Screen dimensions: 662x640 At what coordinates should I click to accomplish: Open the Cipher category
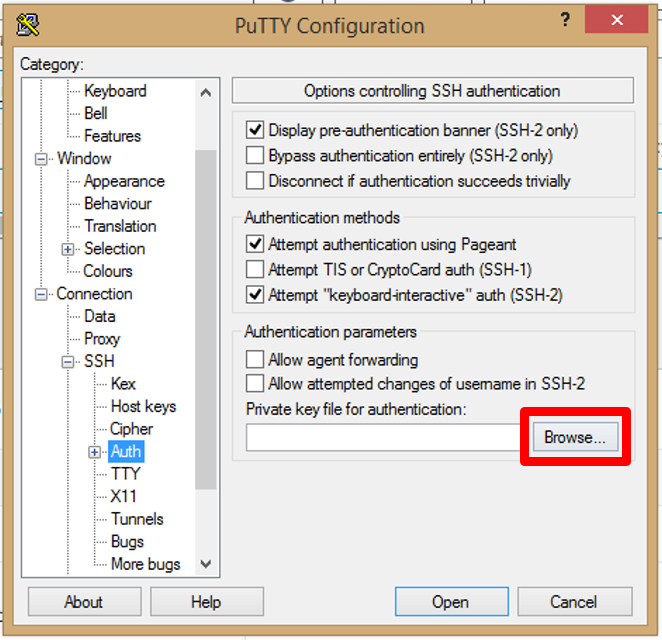(x=131, y=429)
